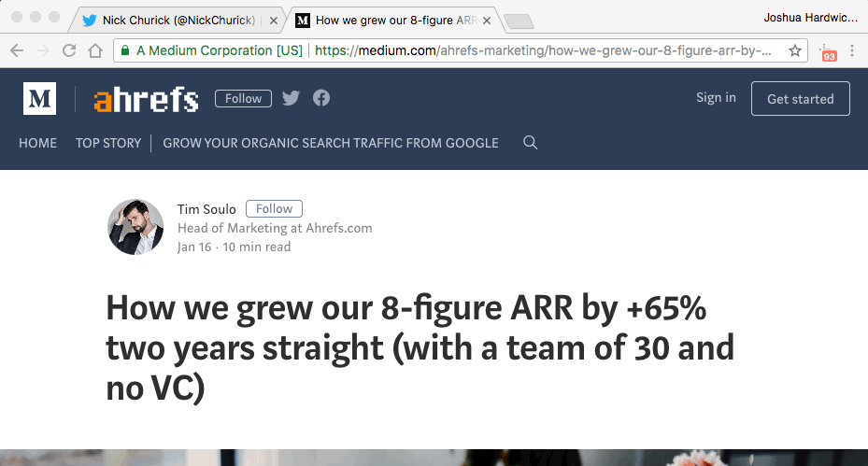Go to browser home page
Image resolution: width=868 pixels, height=466 pixels.
pyautogui.click(x=95, y=51)
